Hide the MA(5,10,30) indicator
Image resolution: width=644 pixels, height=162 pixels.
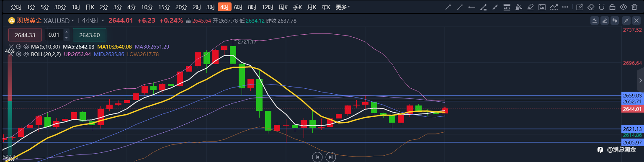(26, 46)
